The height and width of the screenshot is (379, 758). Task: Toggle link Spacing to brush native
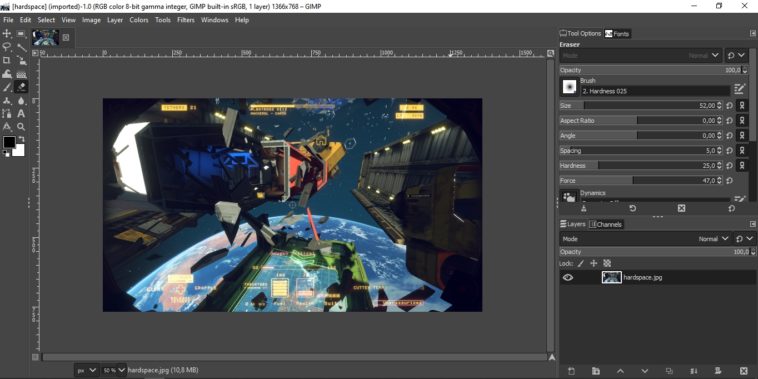point(742,150)
